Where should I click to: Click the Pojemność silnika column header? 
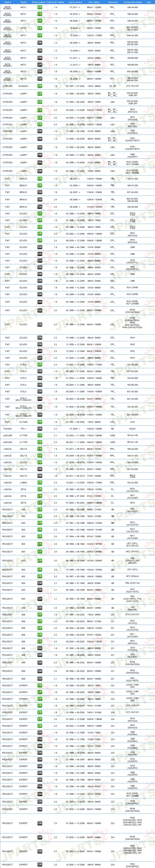tap(55, 2)
